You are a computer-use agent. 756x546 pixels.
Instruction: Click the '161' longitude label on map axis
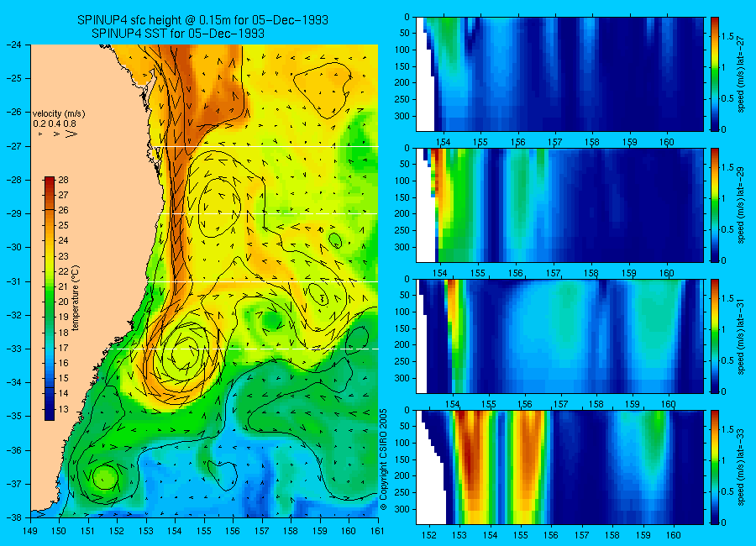pyautogui.click(x=377, y=532)
